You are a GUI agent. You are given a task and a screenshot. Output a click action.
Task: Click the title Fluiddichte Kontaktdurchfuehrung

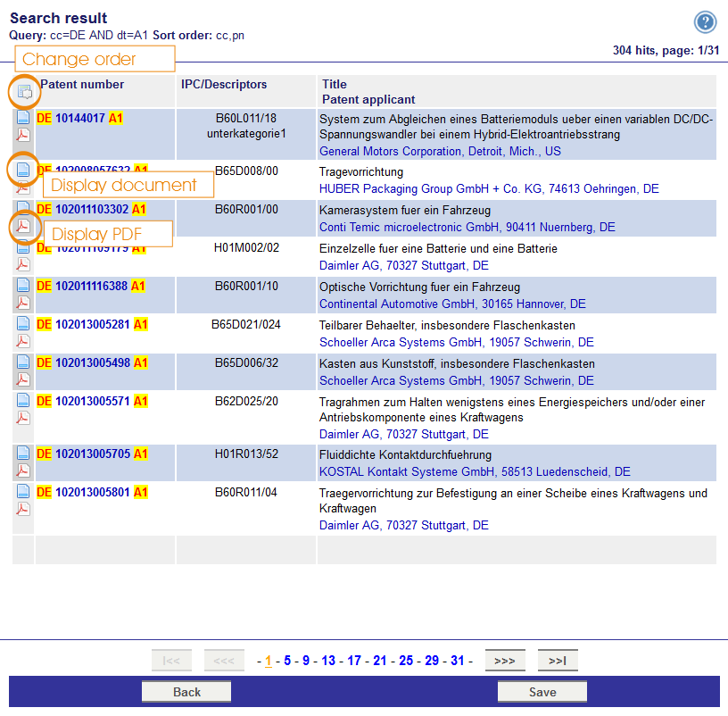[x=405, y=455]
